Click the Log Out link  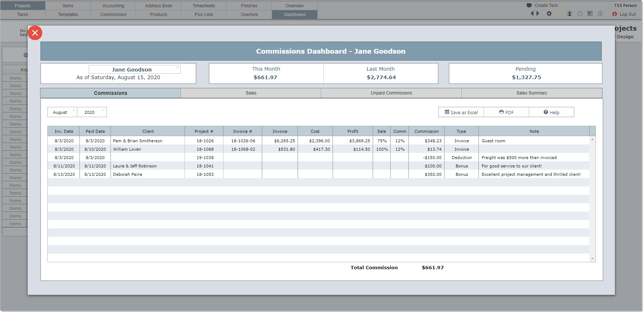pos(628,14)
